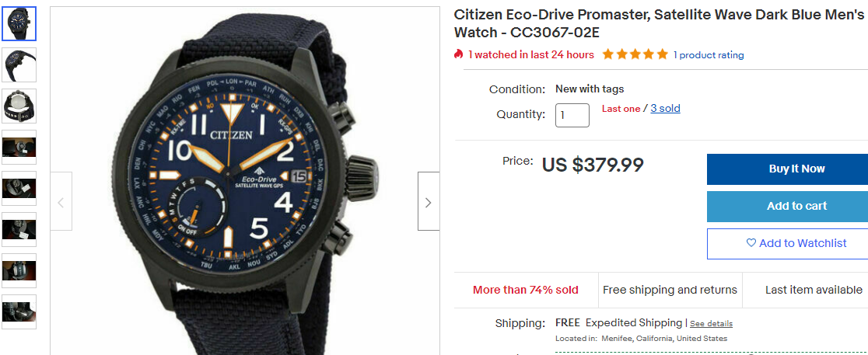868x355 pixels.
Task: Click the Buy It Now button
Action: [x=786, y=169]
